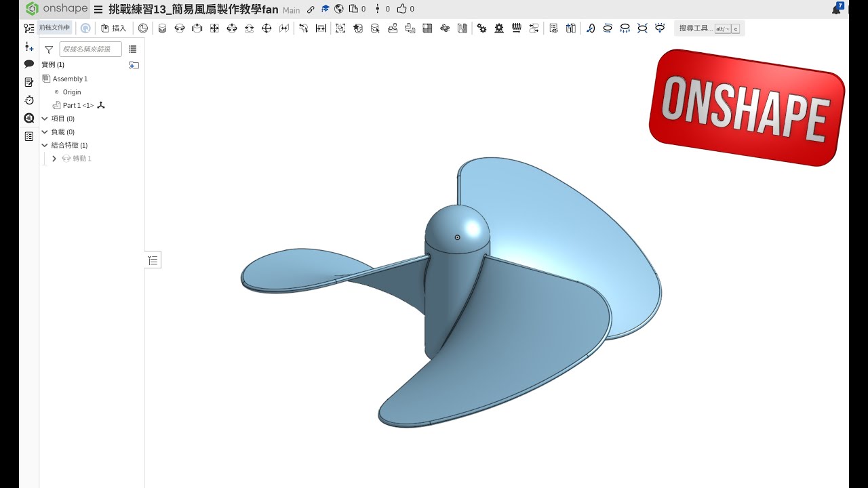Viewport: 868px width, 488px height.
Task: Click the 插入 insert button
Action: 114,28
